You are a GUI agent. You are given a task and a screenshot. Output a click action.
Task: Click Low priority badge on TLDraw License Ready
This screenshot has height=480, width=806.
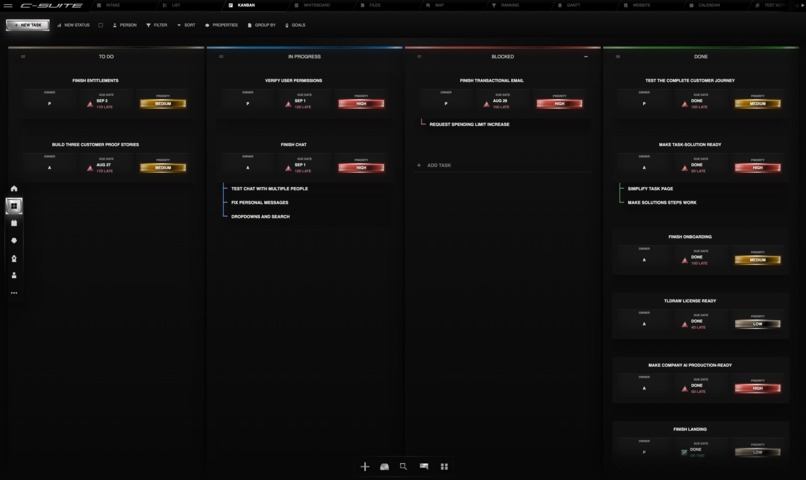pyautogui.click(x=757, y=324)
